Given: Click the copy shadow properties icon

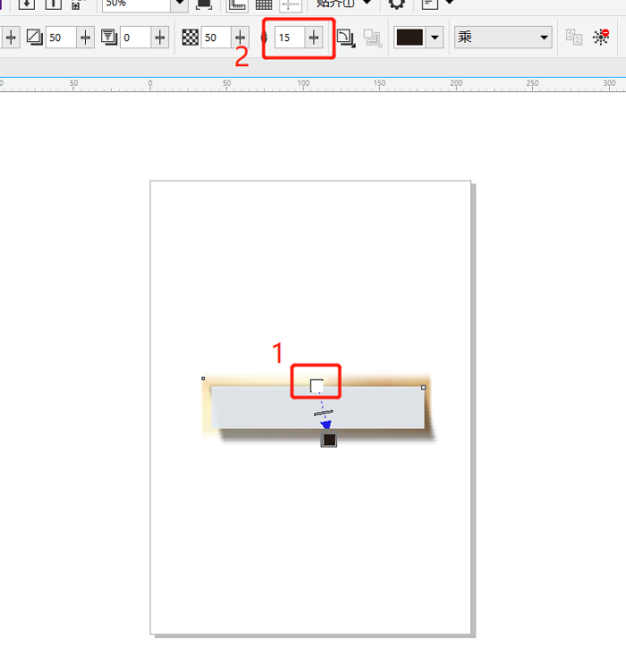Looking at the screenshot, I should (574, 38).
